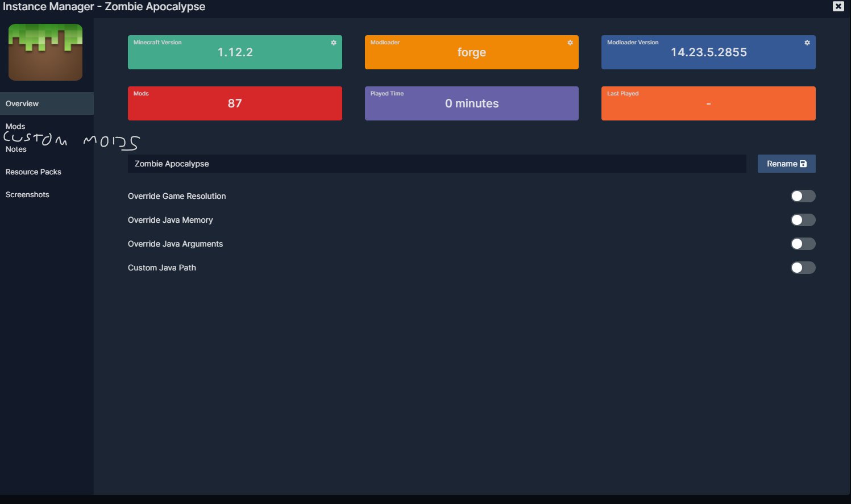Select Mods in the sidebar
851x504 pixels.
(x=15, y=126)
